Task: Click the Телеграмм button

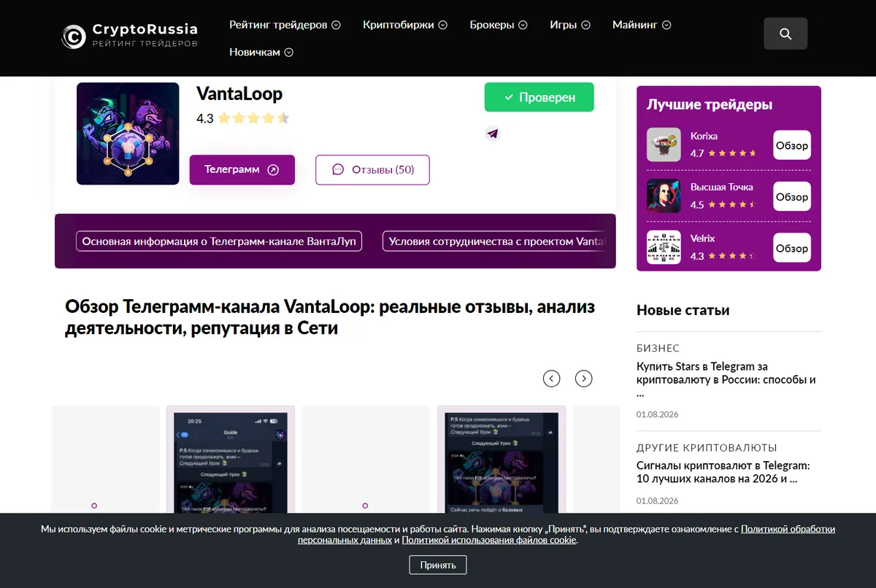Action: tap(242, 169)
